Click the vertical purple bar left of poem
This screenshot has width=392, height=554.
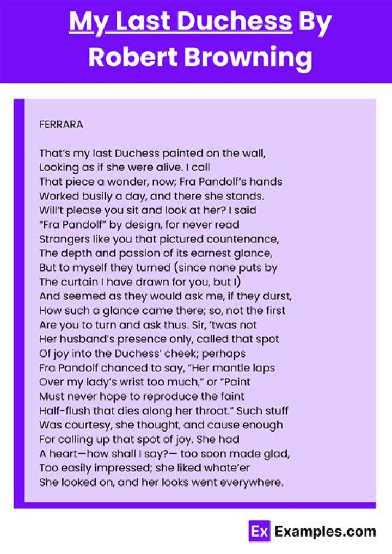19,300
